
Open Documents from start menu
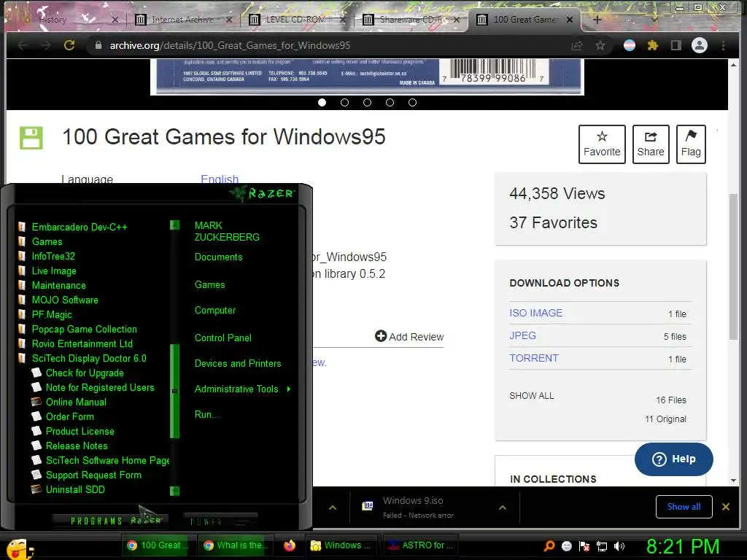[218, 257]
